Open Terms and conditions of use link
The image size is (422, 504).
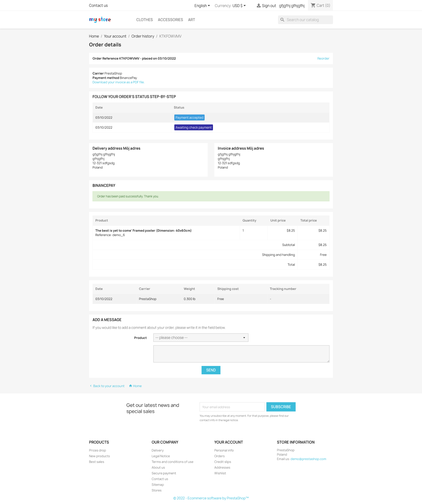tap(172, 462)
